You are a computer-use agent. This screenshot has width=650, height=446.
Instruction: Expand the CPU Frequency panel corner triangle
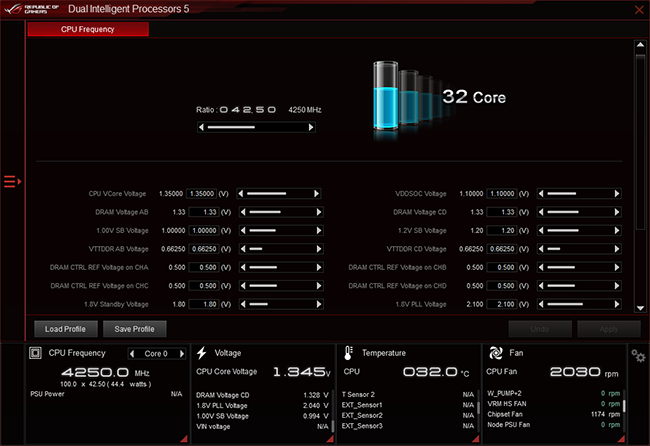click(184, 439)
